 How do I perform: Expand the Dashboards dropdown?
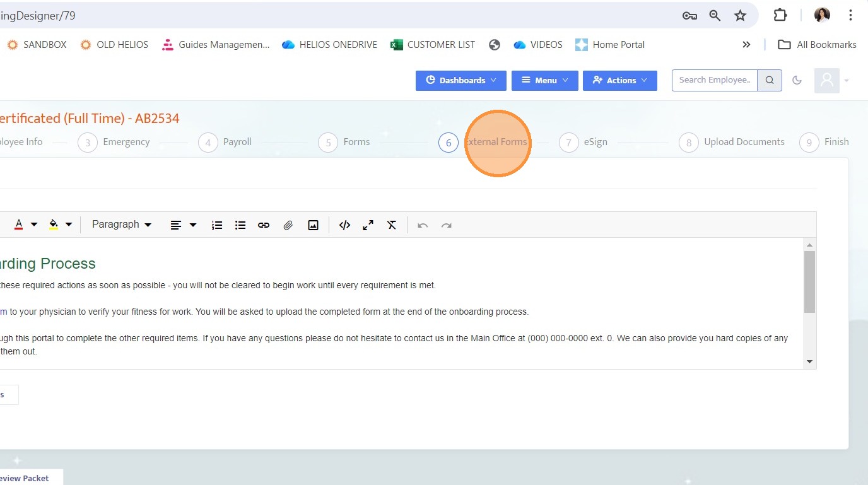[461, 80]
